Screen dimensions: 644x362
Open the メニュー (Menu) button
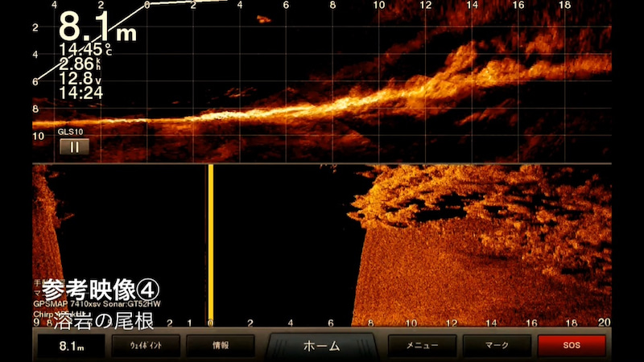coord(422,346)
